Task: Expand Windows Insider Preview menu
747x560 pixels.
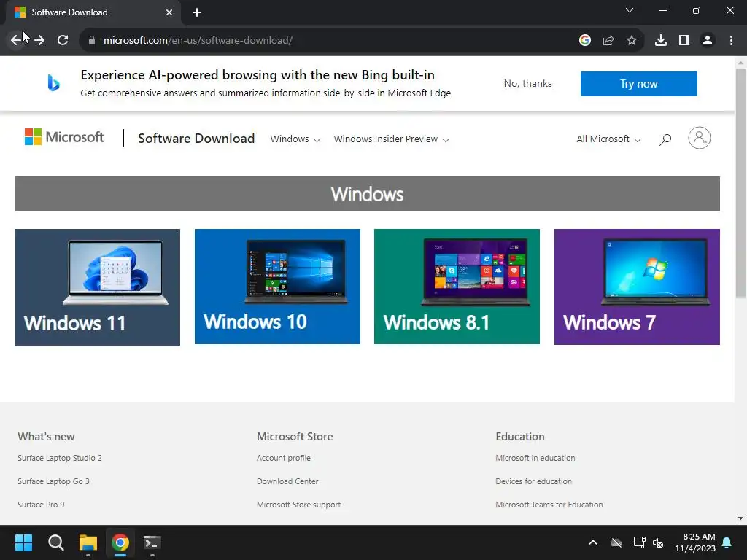Action: coord(391,139)
